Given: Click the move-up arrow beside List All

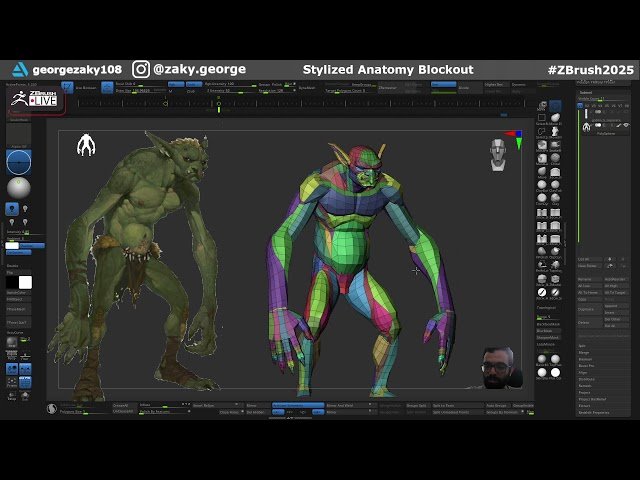Looking at the screenshot, I should tap(610, 259).
